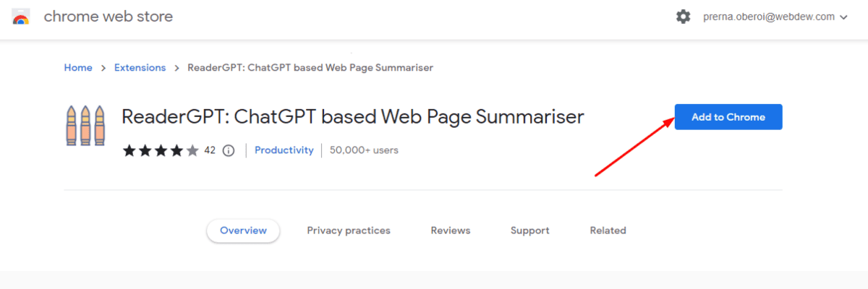The height and width of the screenshot is (289, 868).
Task: Click the first filled rating star
Action: click(x=129, y=150)
